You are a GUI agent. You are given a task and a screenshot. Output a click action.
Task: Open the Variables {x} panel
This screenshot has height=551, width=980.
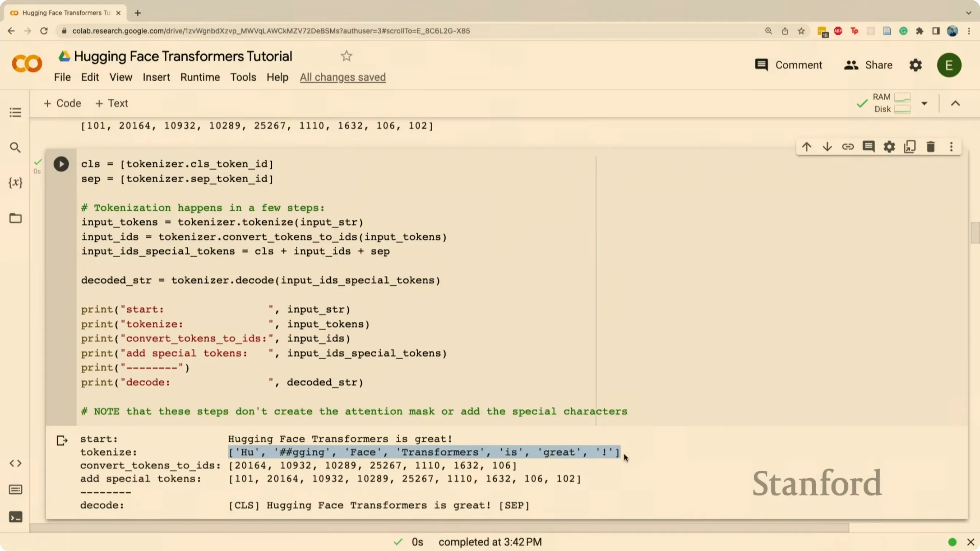[15, 183]
